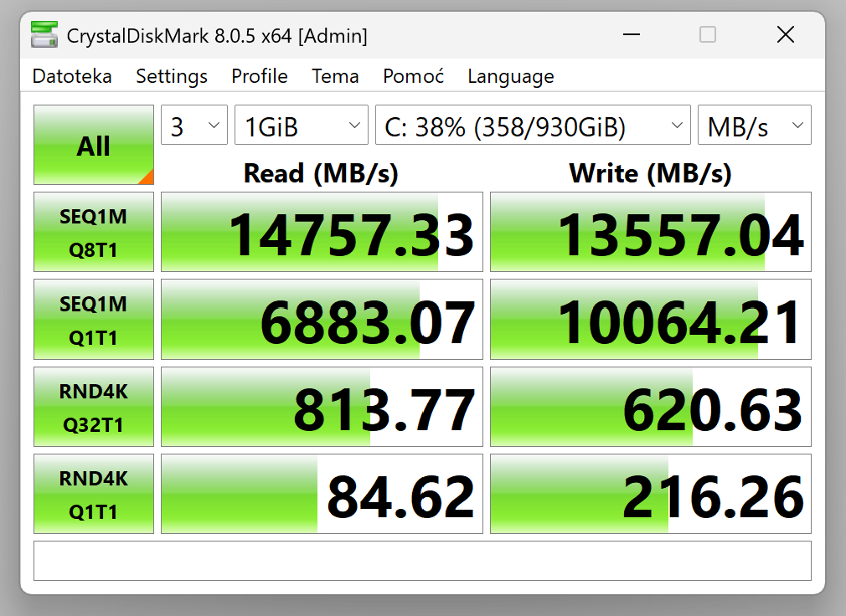
Task: Expand the 1GiB test size dropdown
Action: tap(301, 126)
